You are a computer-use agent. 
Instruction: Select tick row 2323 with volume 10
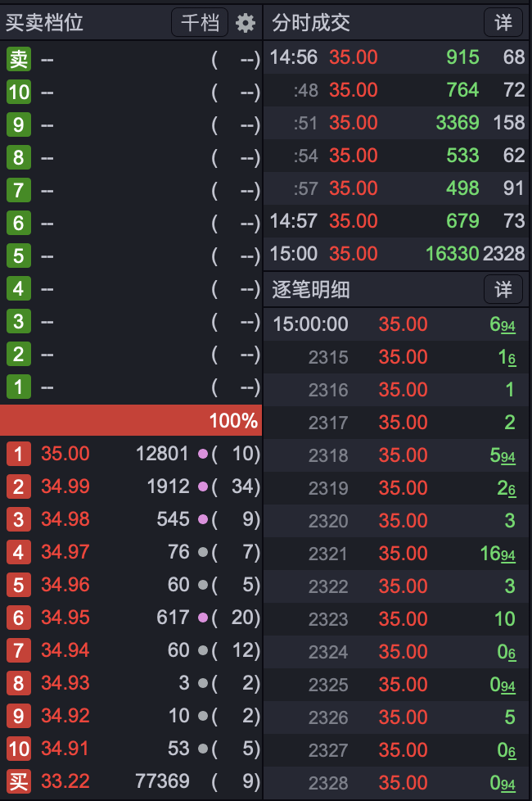click(x=397, y=619)
